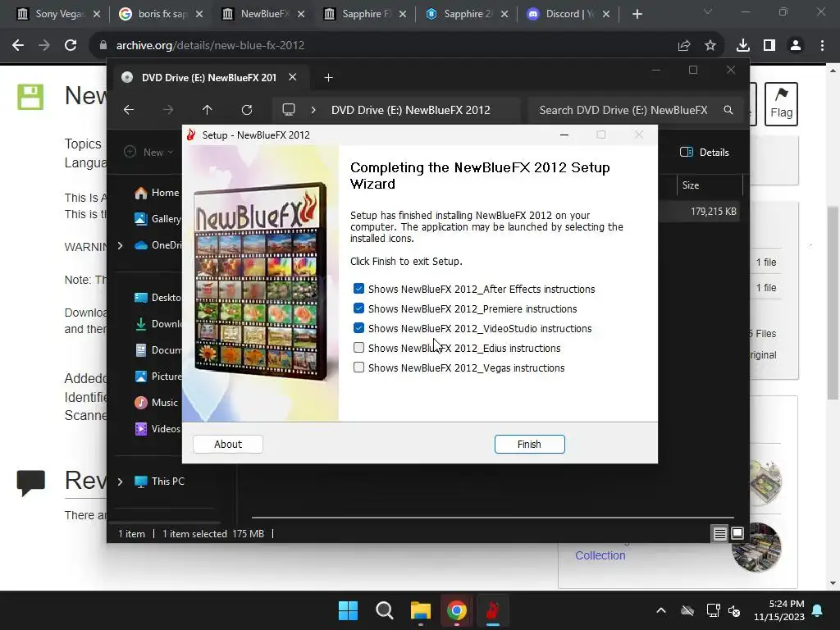Image resolution: width=840 pixels, height=630 pixels.
Task: Switch to NewBlueFX archive tab
Action: (x=263, y=14)
